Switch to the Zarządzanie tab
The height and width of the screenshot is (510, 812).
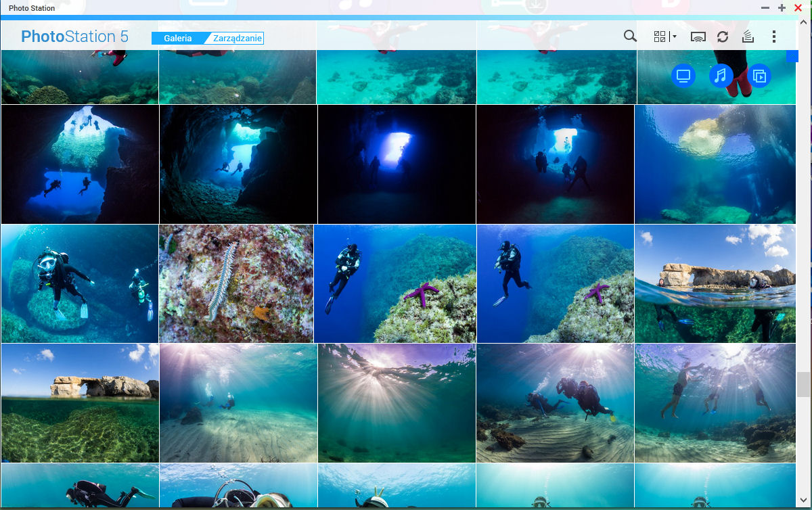tap(237, 39)
